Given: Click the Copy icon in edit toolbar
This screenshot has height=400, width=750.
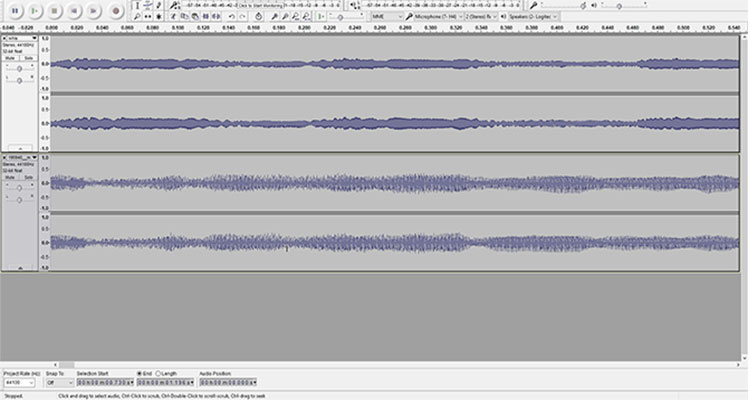Looking at the screenshot, I should pyautogui.click(x=184, y=16).
